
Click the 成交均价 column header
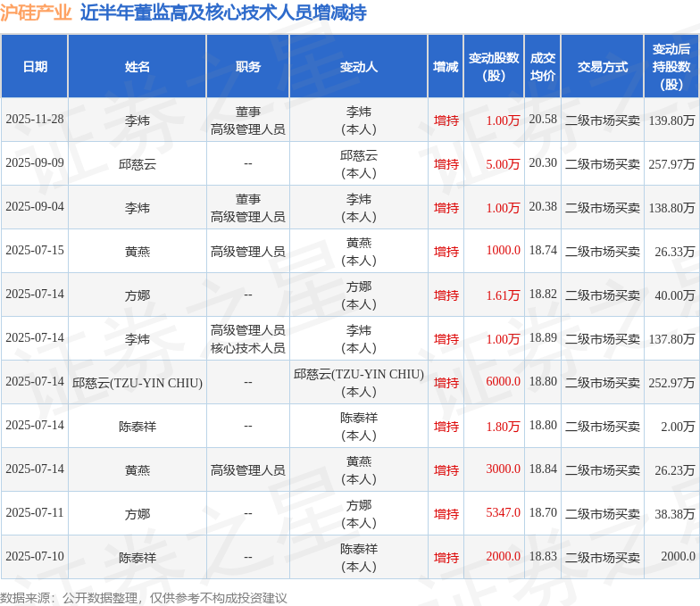click(543, 66)
